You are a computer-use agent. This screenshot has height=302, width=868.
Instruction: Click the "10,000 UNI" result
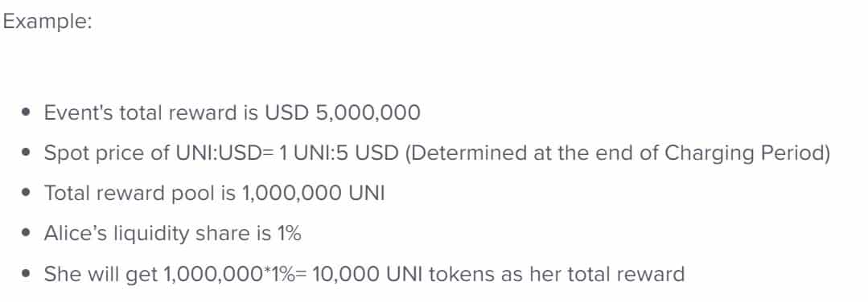click(361, 274)
